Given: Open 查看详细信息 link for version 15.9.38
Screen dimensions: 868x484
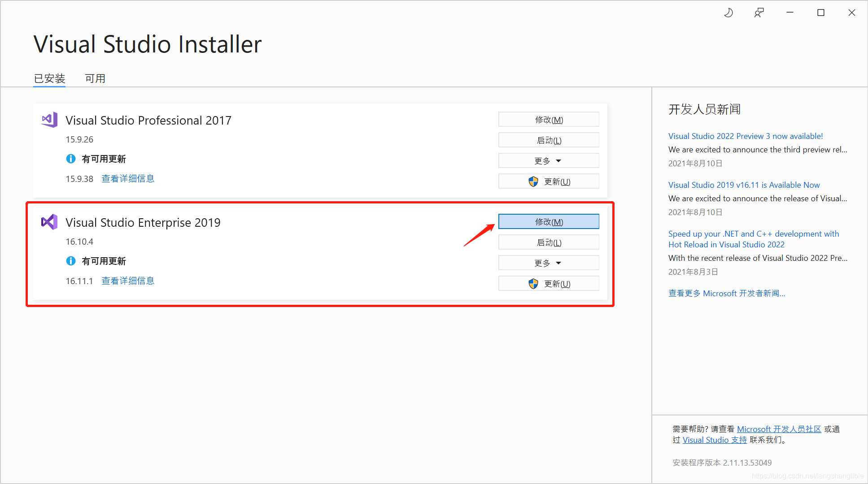Looking at the screenshot, I should click(128, 179).
